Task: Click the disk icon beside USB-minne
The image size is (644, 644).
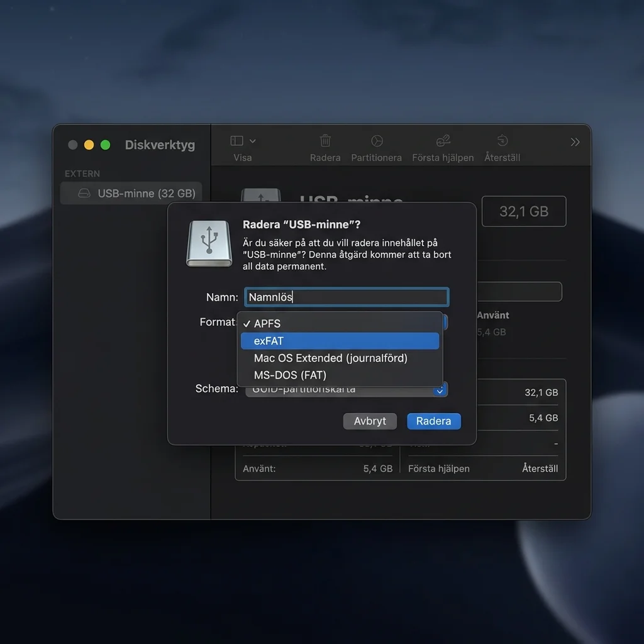Action: pyautogui.click(x=84, y=193)
